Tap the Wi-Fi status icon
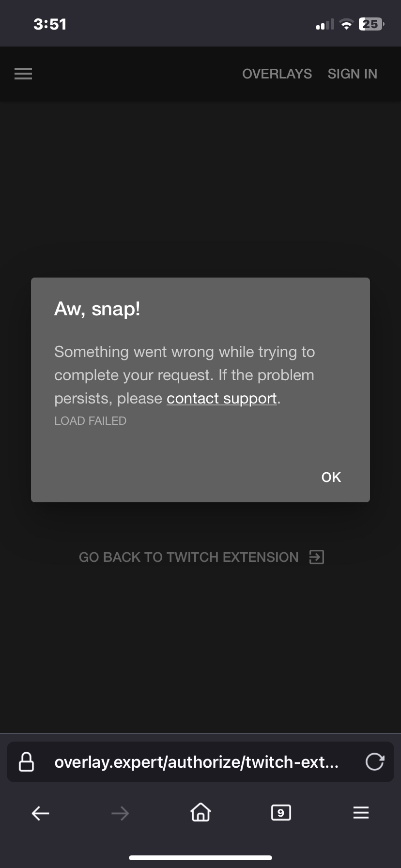Image resolution: width=401 pixels, height=868 pixels. (x=346, y=24)
